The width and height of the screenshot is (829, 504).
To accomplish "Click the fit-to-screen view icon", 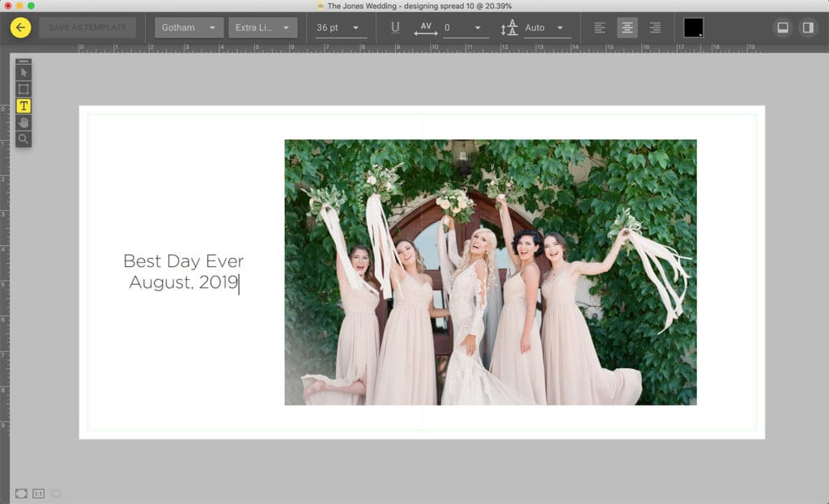I will tap(21, 493).
